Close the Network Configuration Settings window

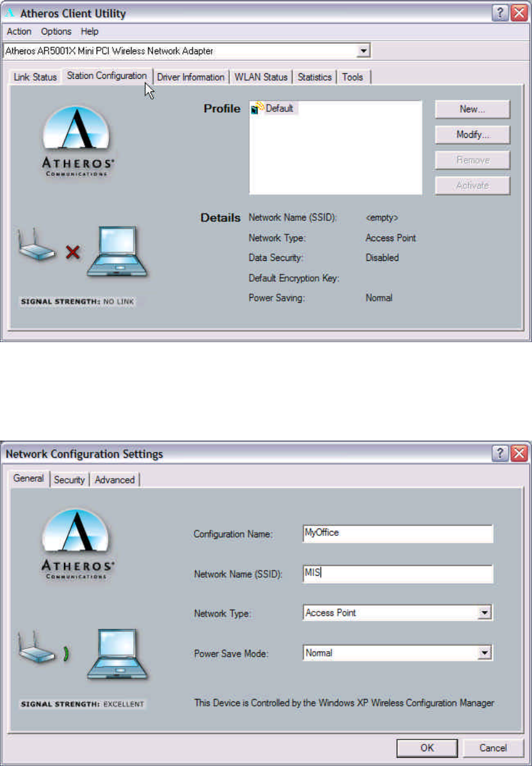pos(519,454)
